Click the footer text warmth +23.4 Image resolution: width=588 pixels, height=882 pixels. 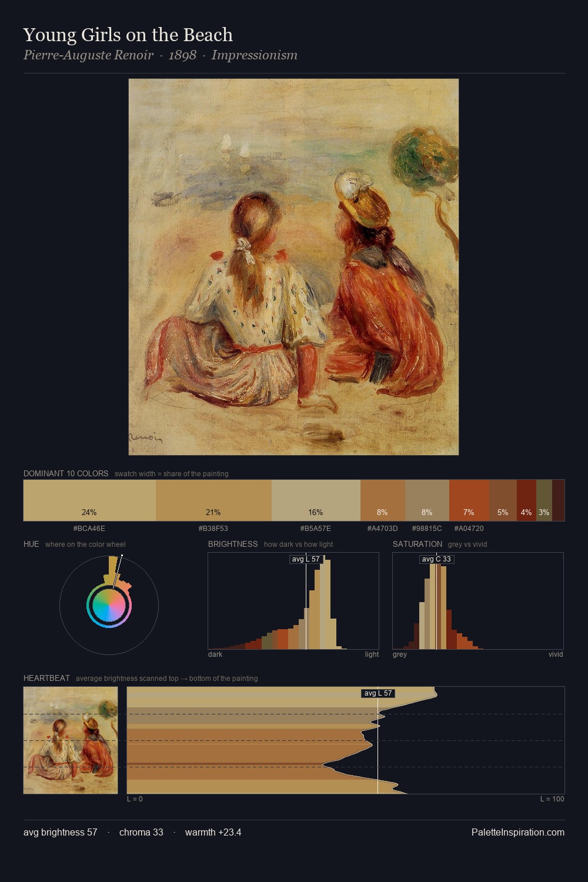click(213, 833)
